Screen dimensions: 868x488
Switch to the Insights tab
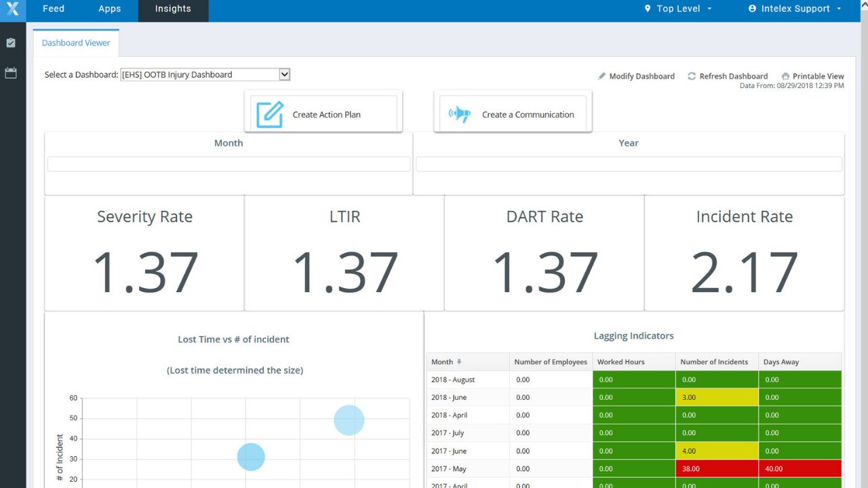point(172,8)
